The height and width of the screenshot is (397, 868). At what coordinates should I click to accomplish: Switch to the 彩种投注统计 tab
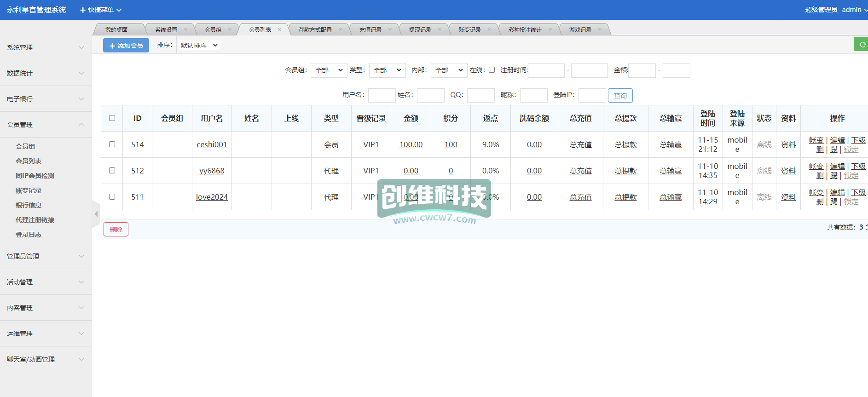coord(525,29)
